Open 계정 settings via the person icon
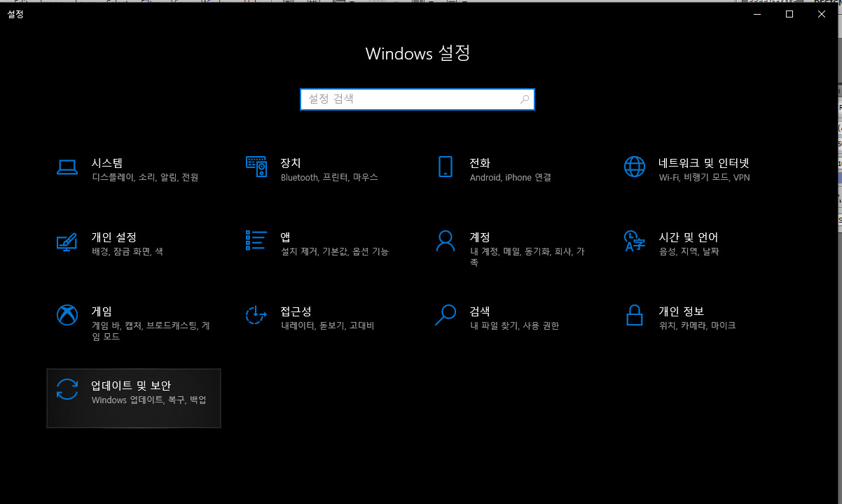The width and height of the screenshot is (842, 504). pos(446,241)
